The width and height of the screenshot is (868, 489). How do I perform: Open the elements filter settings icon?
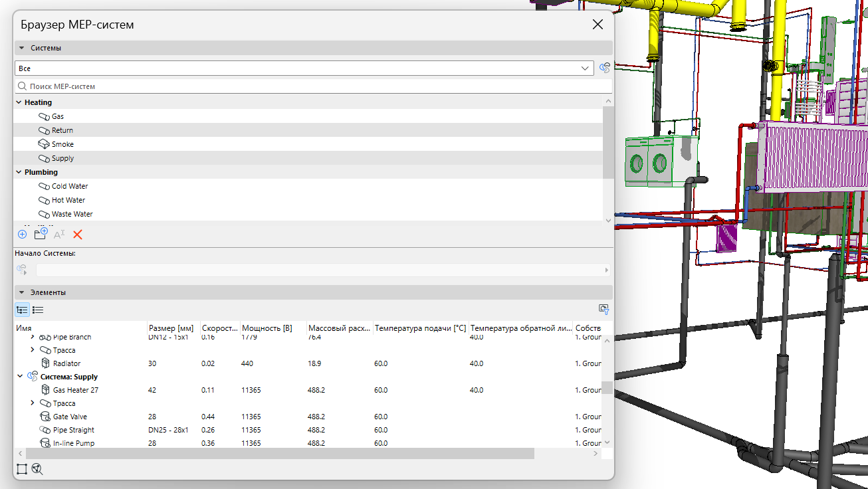(x=603, y=309)
